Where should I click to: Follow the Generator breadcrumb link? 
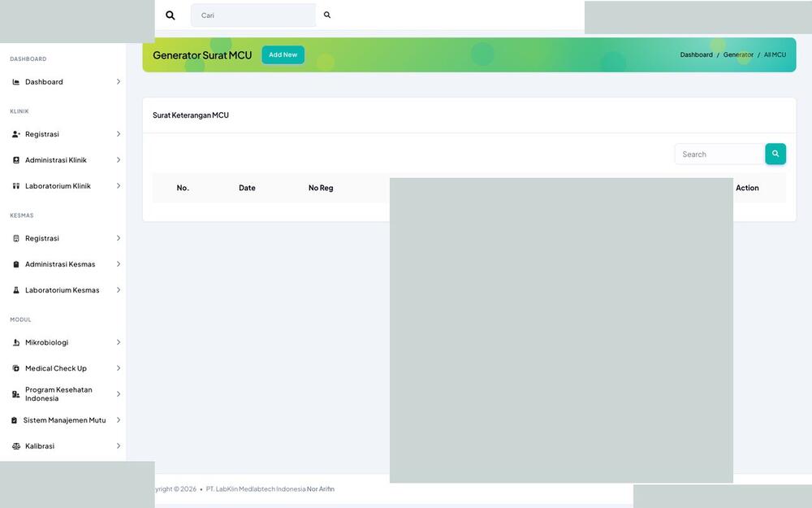click(738, 55)
